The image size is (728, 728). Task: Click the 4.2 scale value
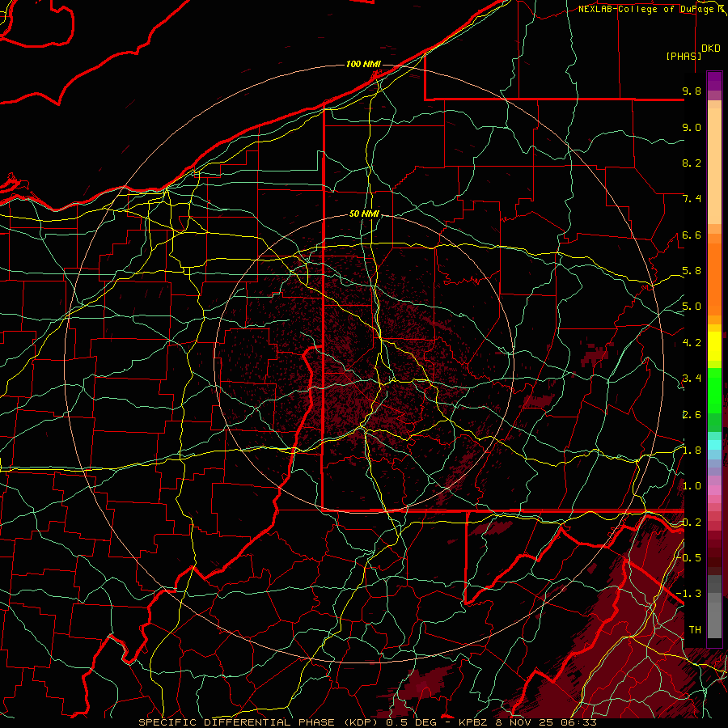click(x=692, y=343)
